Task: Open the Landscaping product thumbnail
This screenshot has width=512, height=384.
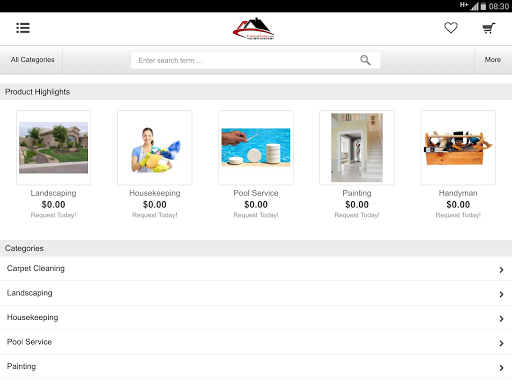Action: click(x=53, y=148)
